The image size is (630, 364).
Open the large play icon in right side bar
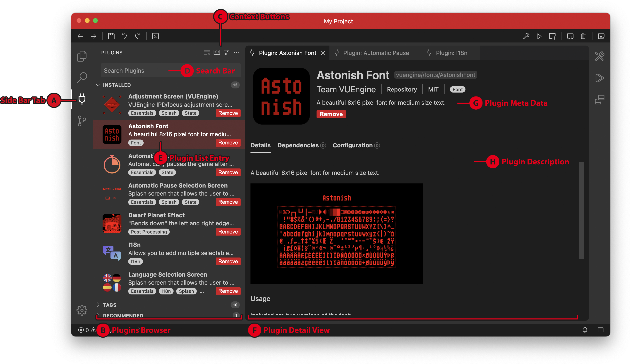[599, 78]
